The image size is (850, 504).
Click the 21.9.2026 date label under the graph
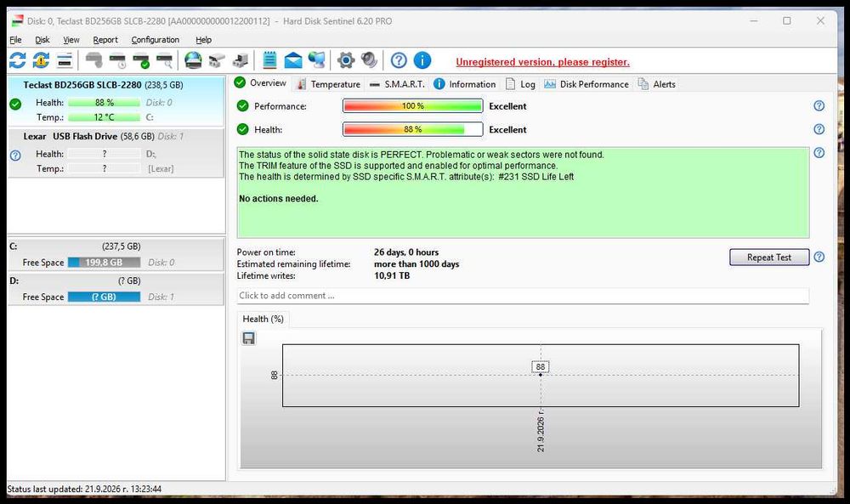(541, 432)
